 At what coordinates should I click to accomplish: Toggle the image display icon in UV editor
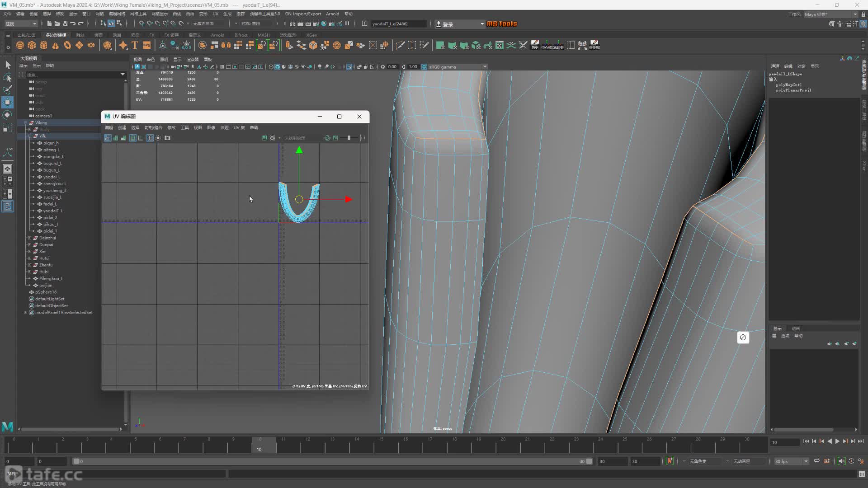pos(265,138)
